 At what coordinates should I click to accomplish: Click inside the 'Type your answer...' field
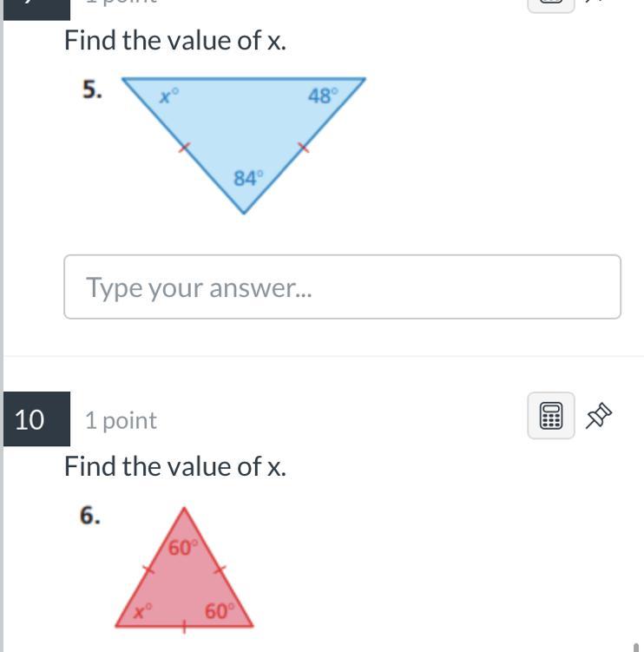[342, 286]
